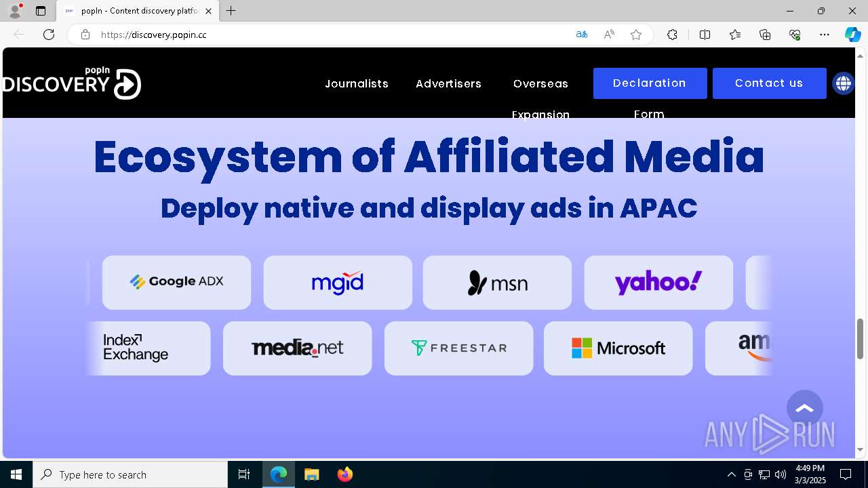Screen dimensions: 868x488
Task: Open the tab actions menu icon
Action: pyautogui.click(x=41, y=11)
